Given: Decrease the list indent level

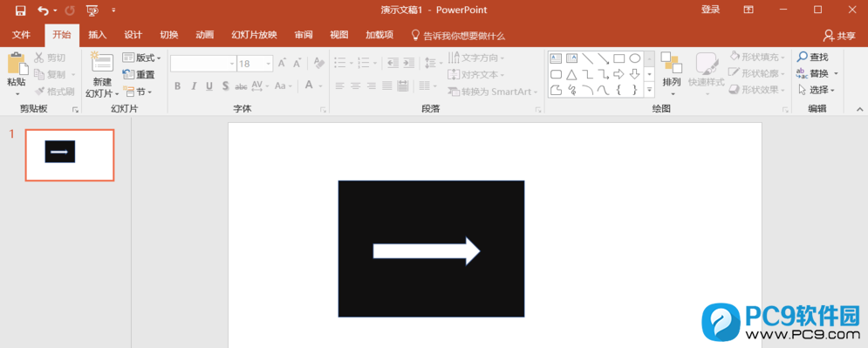Looking at the screenshot, I should point(393,63).
